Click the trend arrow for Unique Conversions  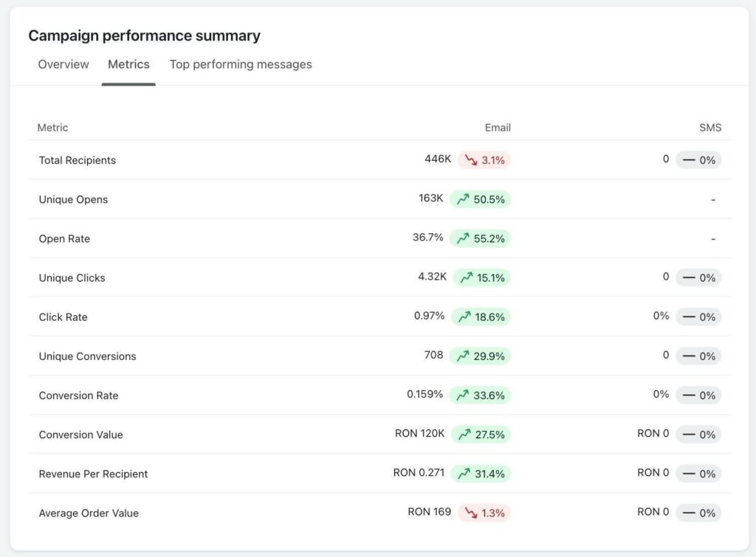point(463,356)
